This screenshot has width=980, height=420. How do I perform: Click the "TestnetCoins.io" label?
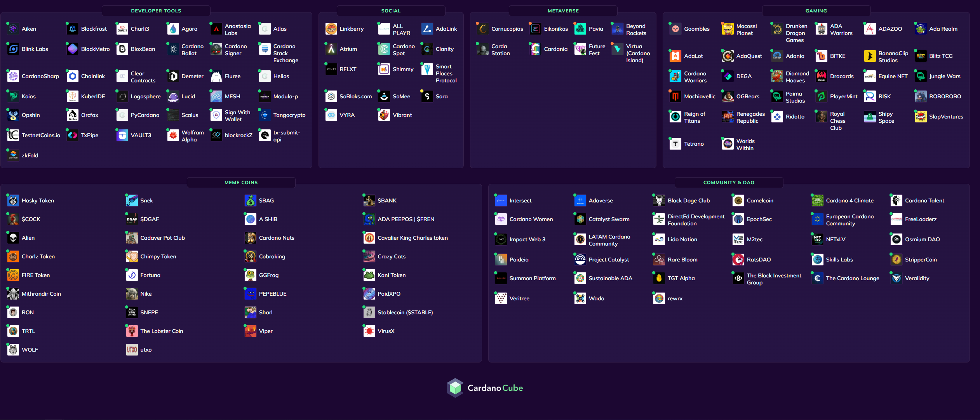[41, 135]
